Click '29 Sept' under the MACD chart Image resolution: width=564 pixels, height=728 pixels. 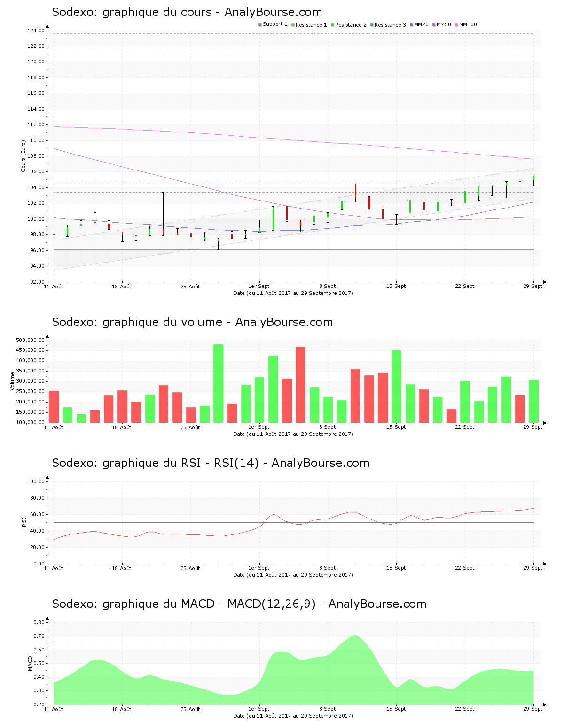pyautogui.click(x=533, y=709)
